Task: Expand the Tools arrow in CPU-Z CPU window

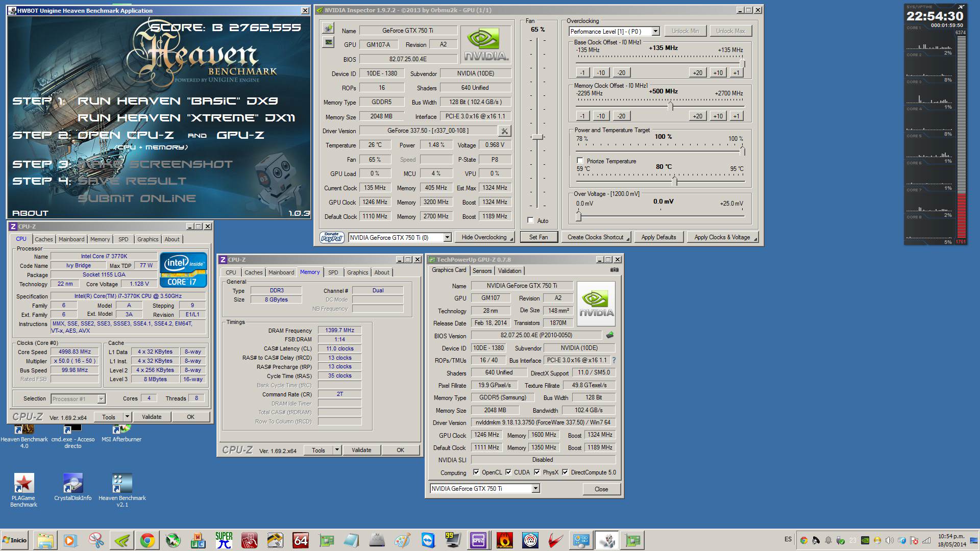Action: coord(127,417)
